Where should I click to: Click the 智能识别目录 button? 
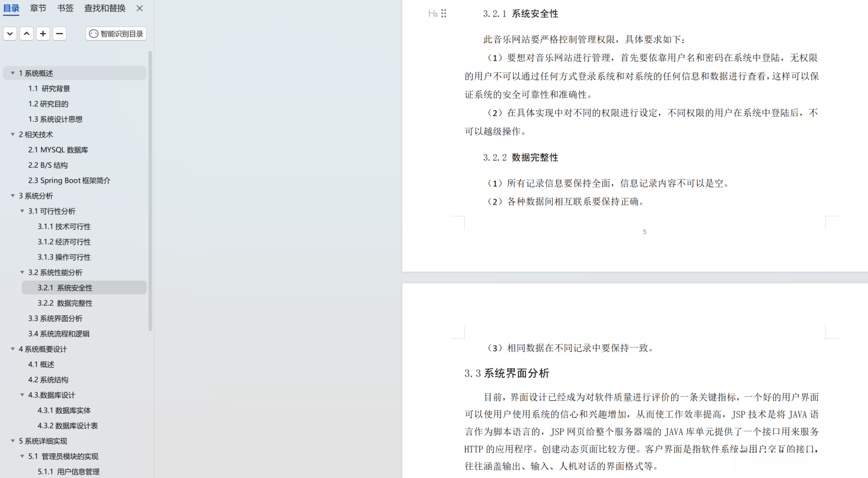(x=115, y=34)
